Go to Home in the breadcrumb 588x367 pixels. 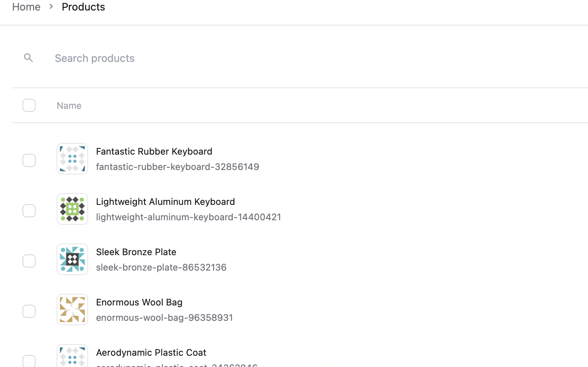coord(26,7)
